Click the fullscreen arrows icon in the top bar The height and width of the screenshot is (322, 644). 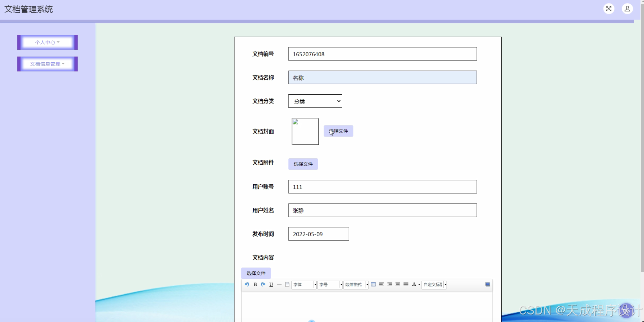(x=608, y=9)
